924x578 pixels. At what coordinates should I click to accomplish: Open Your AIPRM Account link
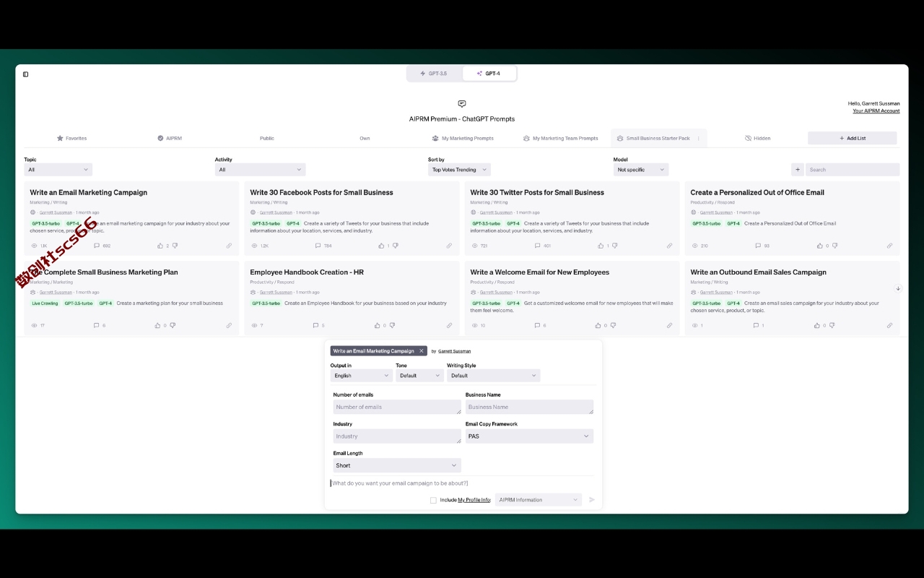coord(876,111)
